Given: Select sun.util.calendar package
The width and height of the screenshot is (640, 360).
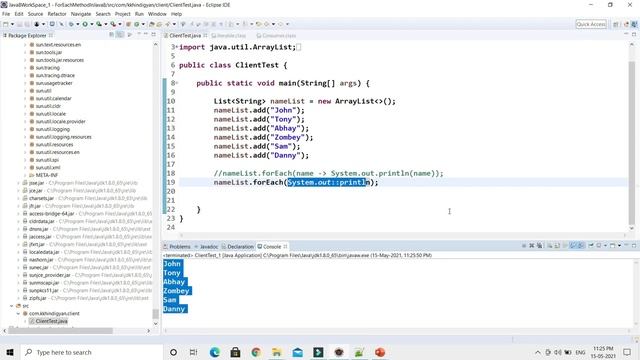Looking at the screenshot, I should [53, 98].
